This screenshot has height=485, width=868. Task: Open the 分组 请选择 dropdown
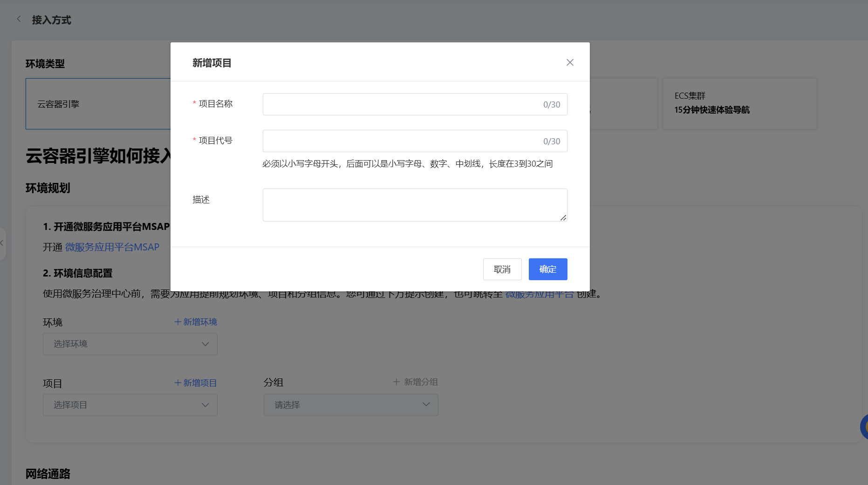[x=350, y=405]
